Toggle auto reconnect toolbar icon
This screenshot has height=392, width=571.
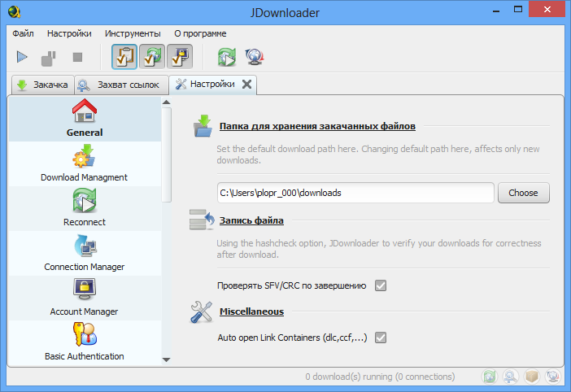(x=152, y=57)
